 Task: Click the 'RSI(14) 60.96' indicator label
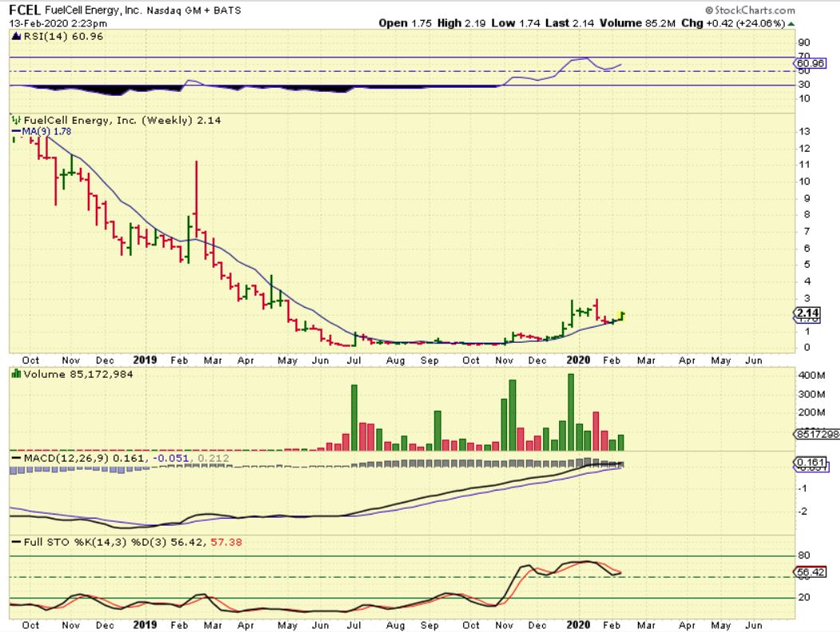63,37
